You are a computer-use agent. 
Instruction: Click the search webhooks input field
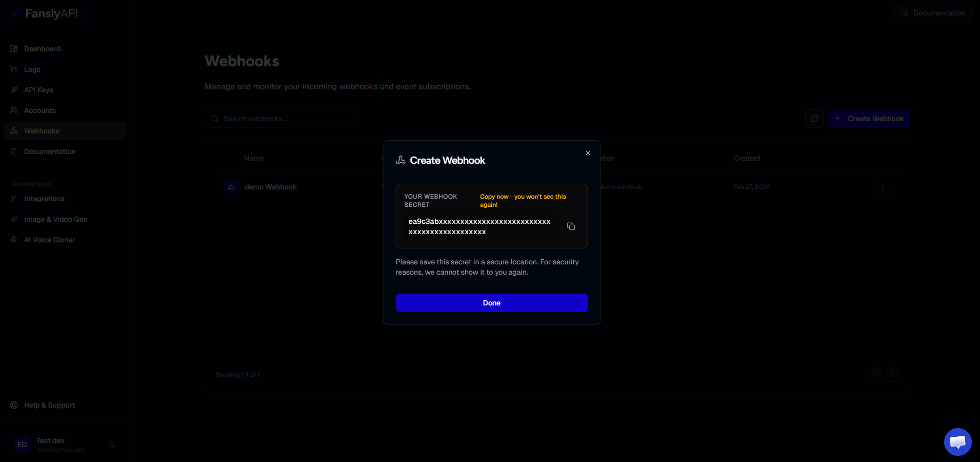(x=282, y=118)
